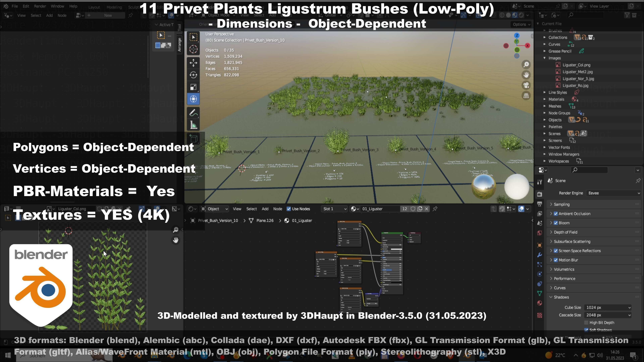
Task: Pin the shader node tree with pin icon
Action: tap(435, 209)
